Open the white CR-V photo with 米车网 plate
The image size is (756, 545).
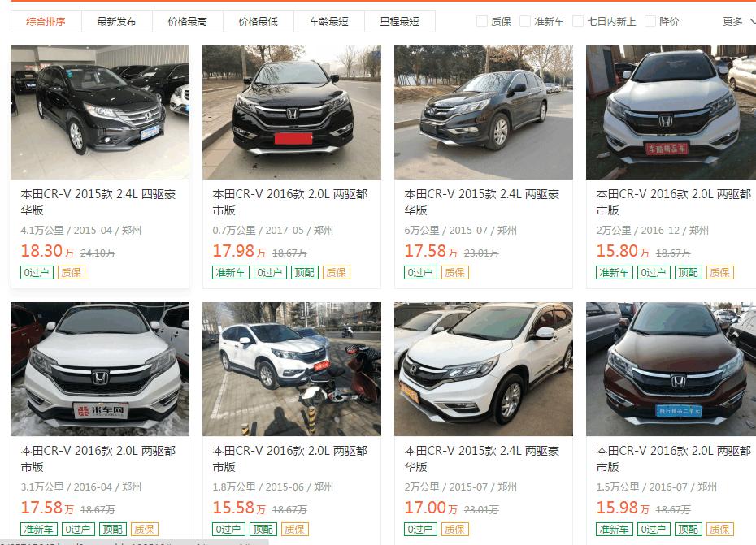(100, 369)
